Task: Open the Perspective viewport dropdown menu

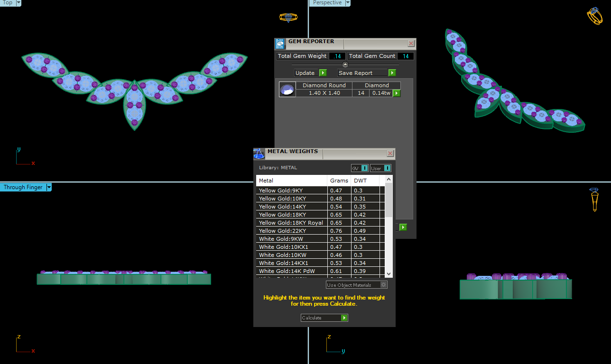Action: point(348,3)
